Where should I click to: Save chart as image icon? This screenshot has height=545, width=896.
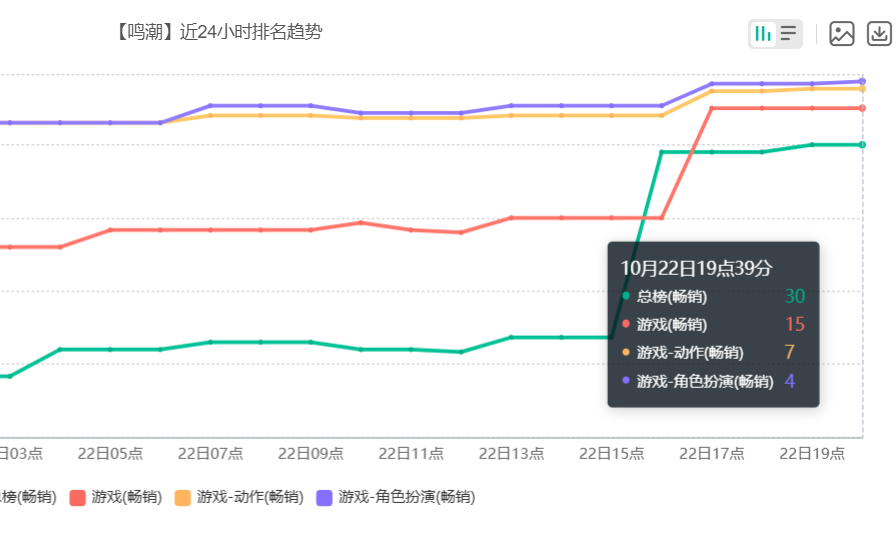pos(842,34)
